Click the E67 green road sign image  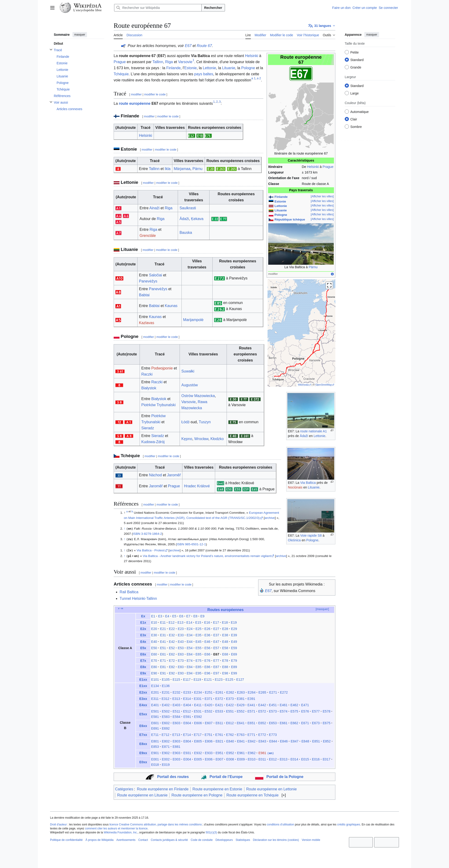pyautogui.click(x=301, y=73)
